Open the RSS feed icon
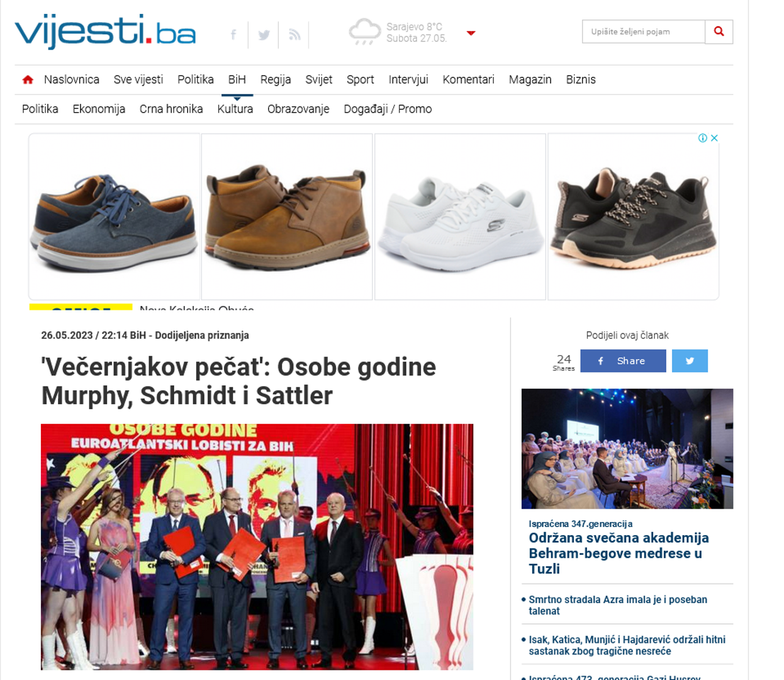Viewport: 784px width, 680px height. tap(294, 35)
